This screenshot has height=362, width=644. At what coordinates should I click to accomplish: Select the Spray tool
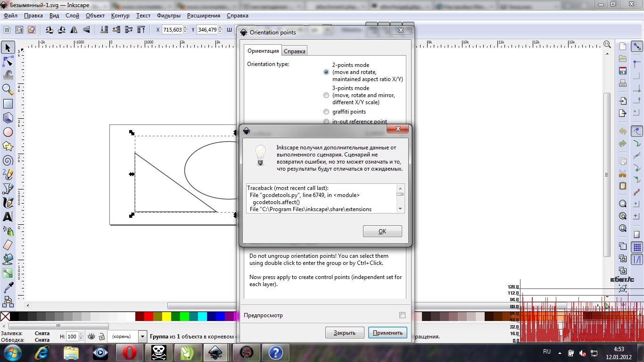[8, 231]
